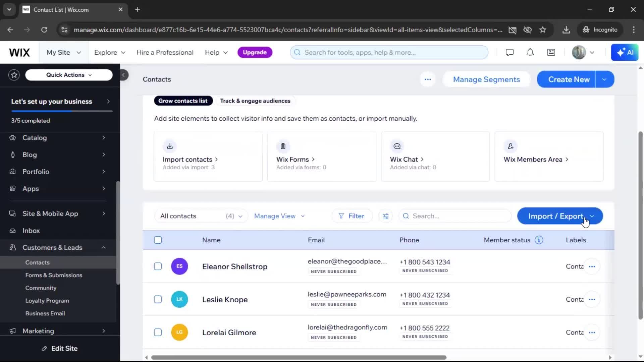The image size is (644, 362).
Task: Open Loyalty Program in sidebar
Action: coord(47,301)
